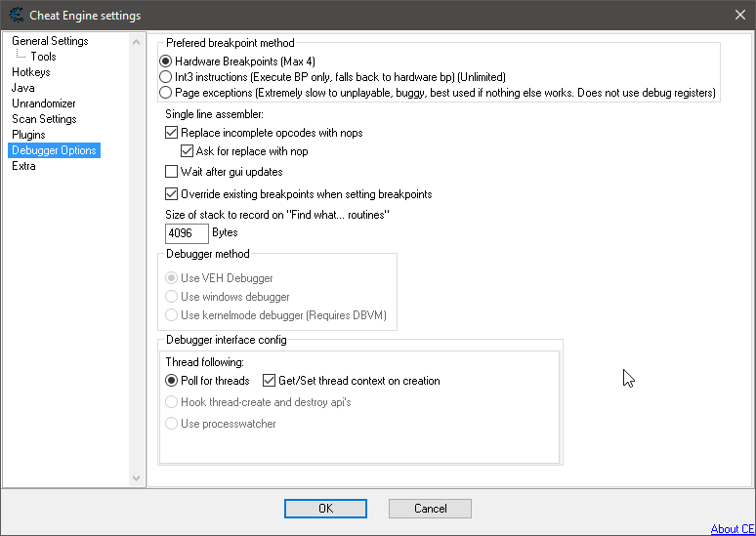Enable Wait after gui updates
The height and width of the screenshot is (536, 756).
click(x=172, y=172)
